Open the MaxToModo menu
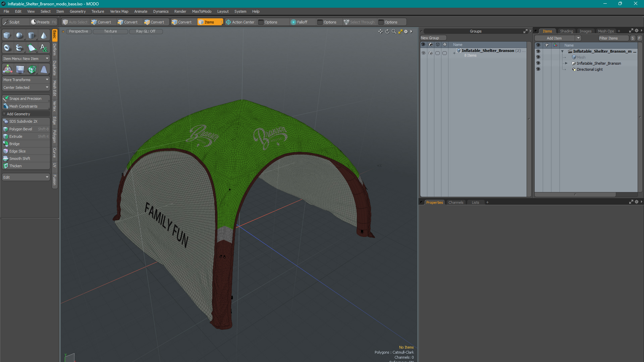644x362 pixels. coord(202,11)
